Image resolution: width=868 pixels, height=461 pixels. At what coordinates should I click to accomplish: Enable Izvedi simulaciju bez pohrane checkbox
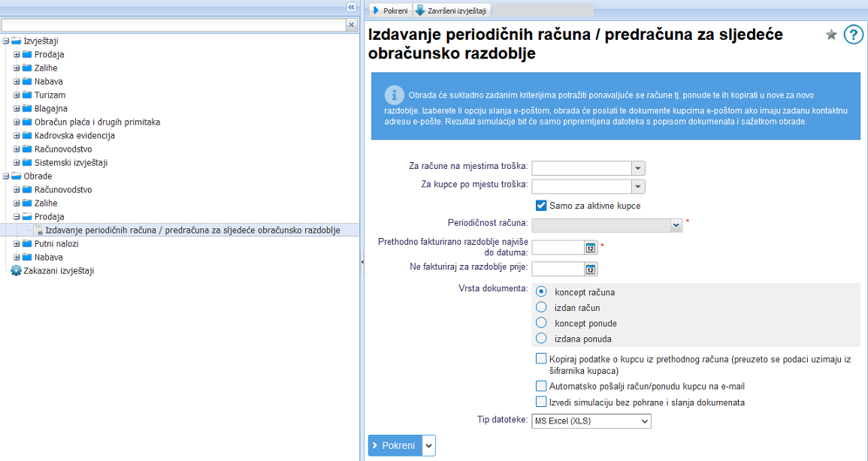click(541, 402)
